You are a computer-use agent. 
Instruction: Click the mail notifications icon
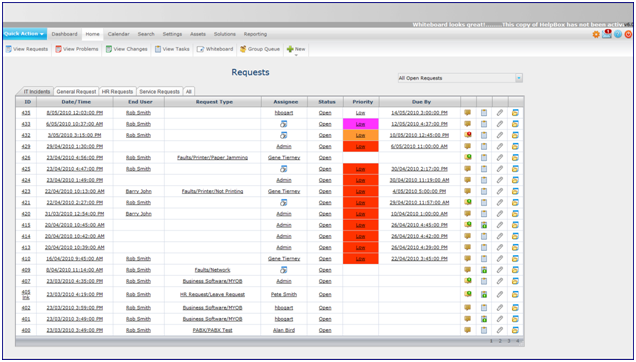(607, 34)
